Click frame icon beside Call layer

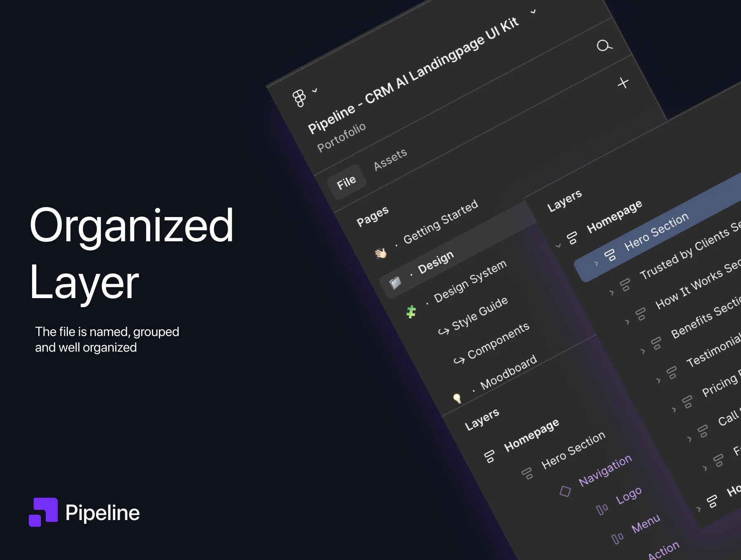pyautogui.click(x=703, y=431)
